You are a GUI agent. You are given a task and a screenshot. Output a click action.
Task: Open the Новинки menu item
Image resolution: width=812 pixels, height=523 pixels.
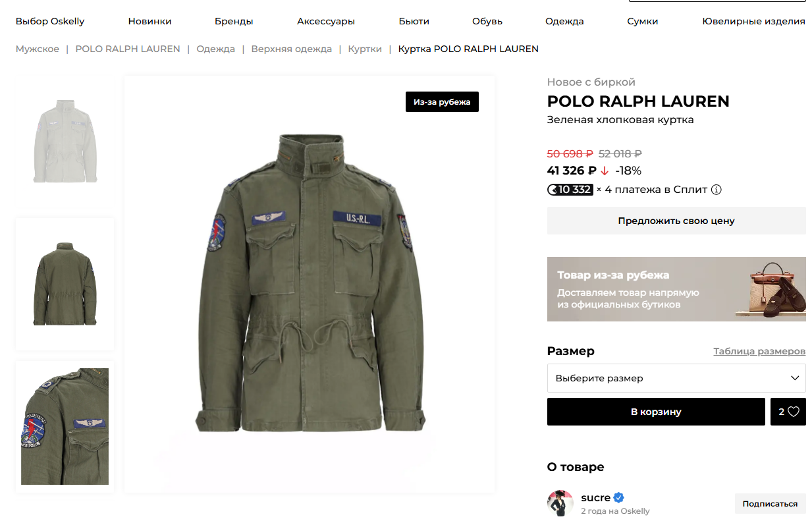click(149, 21)
